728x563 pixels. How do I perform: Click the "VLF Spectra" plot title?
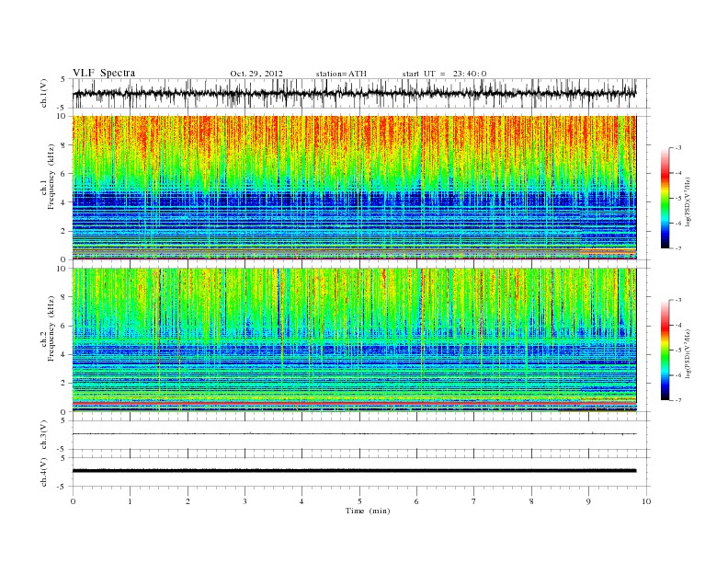[x=104, y=73]
